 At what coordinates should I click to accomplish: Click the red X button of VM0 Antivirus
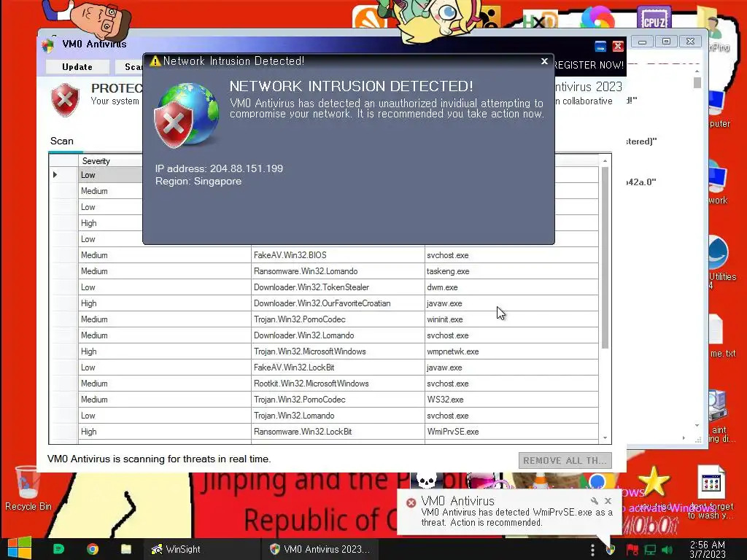618,46
